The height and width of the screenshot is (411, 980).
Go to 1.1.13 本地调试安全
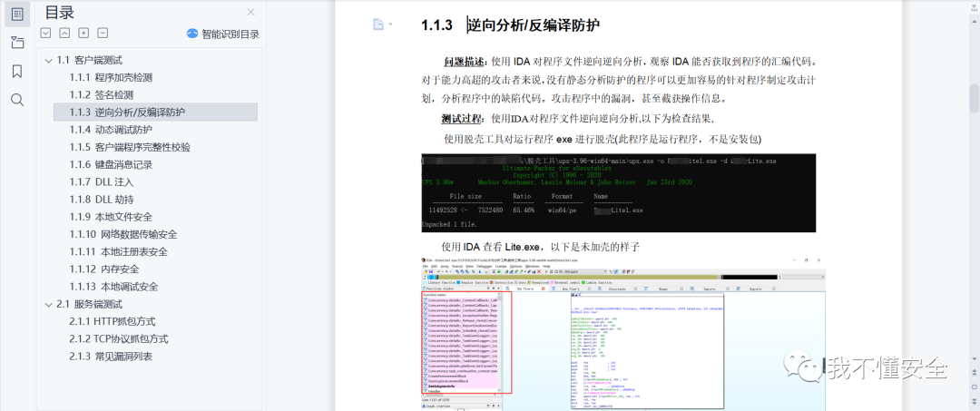click(113, 288)
